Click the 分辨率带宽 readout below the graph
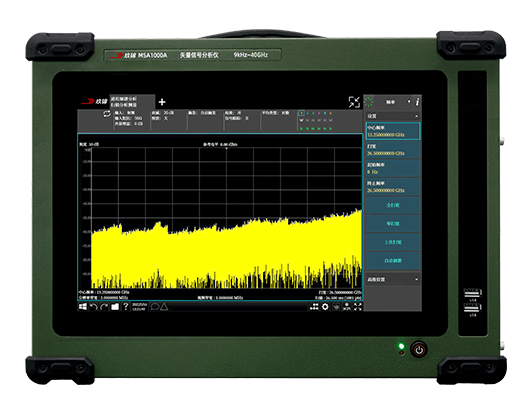This screenshot has height=416, width=532. click(x=103, y=298)
